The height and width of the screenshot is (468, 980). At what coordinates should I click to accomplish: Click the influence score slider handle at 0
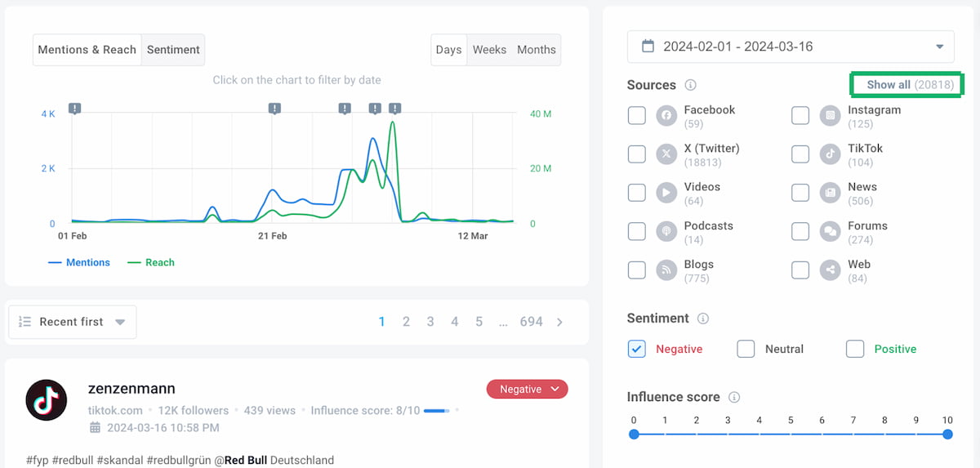(x=634, y=435)
